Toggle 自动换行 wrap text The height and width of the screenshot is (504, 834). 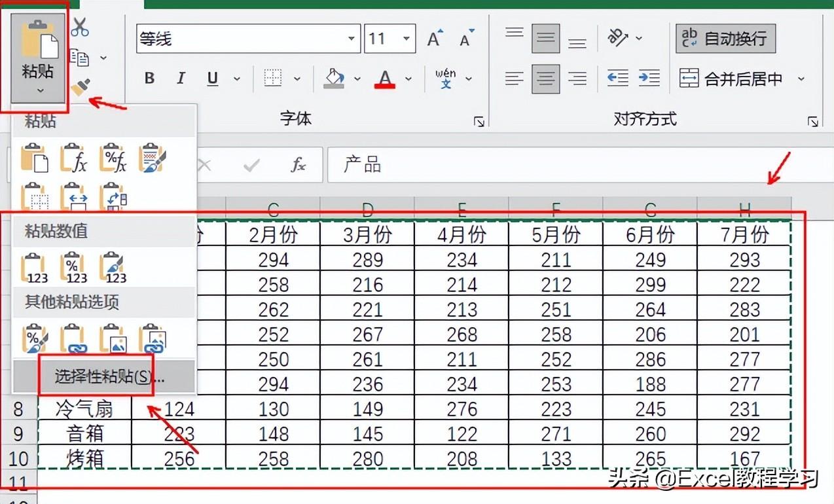[x=725, y=39]
